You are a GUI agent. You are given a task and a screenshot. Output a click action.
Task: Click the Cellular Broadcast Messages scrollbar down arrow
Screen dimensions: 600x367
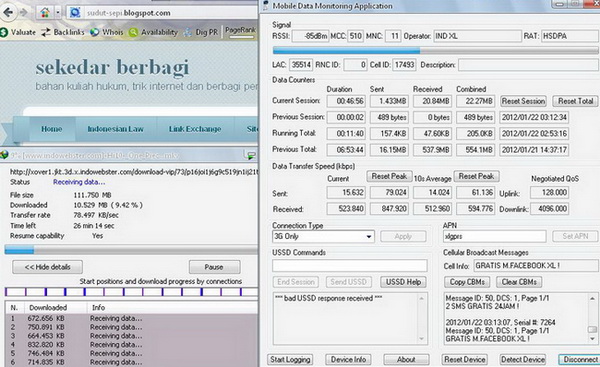click(x=592, y=339)
